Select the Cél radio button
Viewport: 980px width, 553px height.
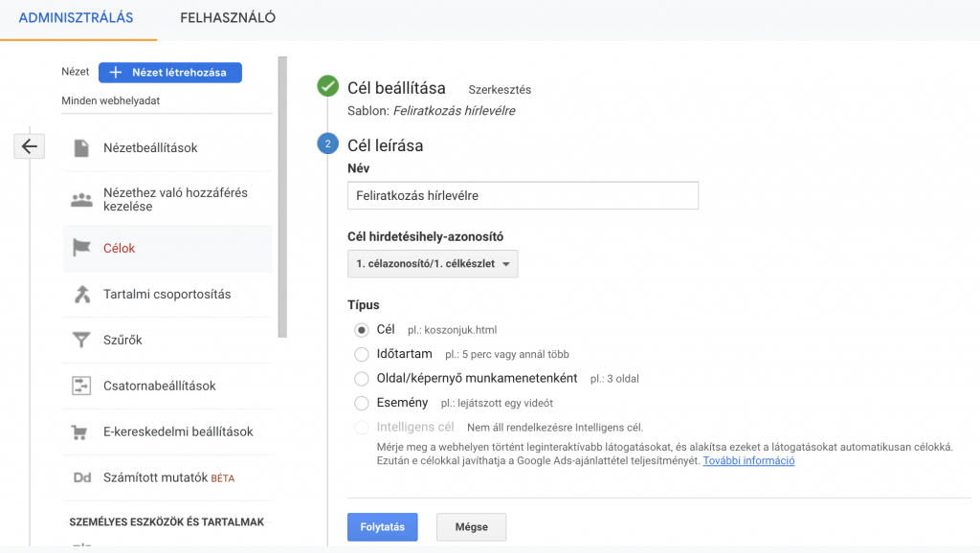[x=361, y=330]
